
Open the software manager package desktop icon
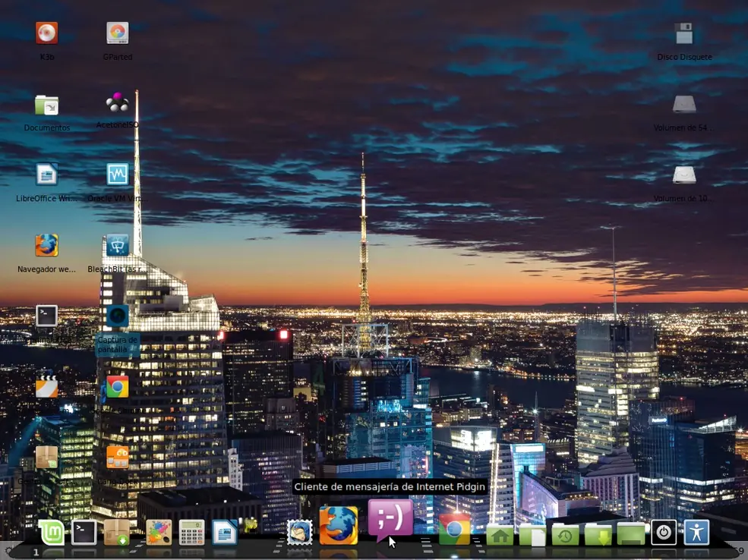pyautogui.click(x=47, y=457)
